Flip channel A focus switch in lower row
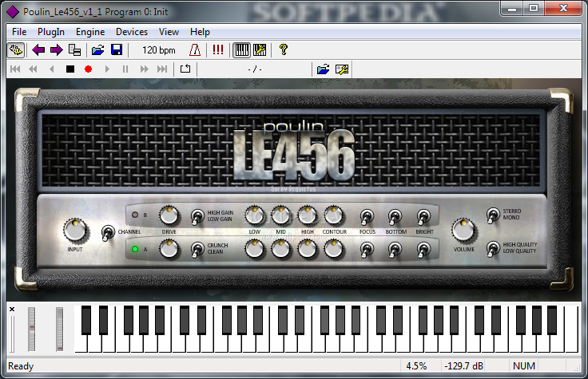588x379 pixels. pyautogui.click(x=367, y=250)
